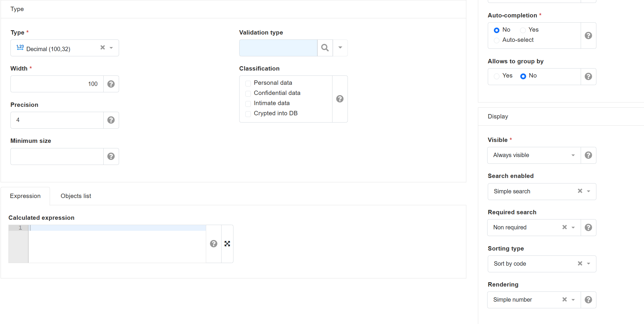Viewport: 644px width, 324px height.
Task: Select the Expression tab
Action: point(25,196)
